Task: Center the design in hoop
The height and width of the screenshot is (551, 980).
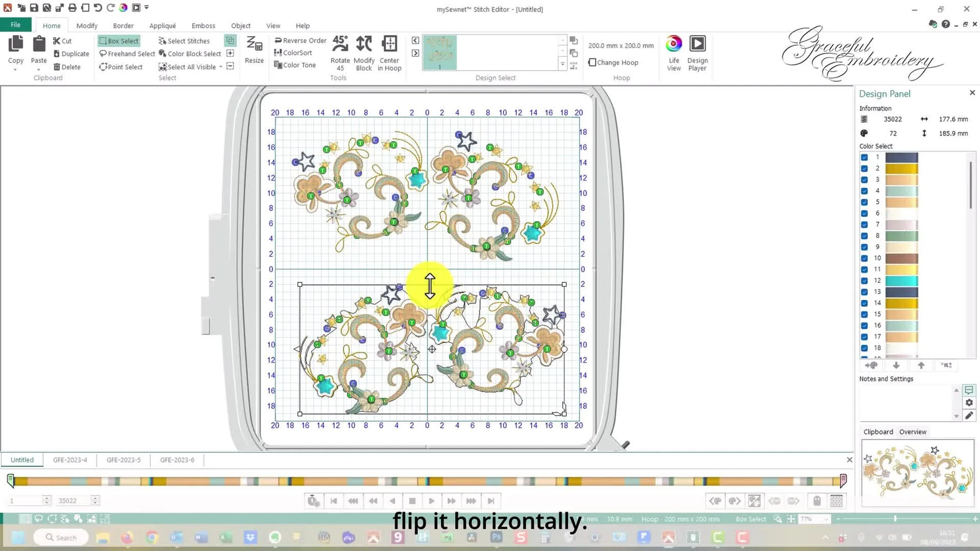Action: coord(389,53)
